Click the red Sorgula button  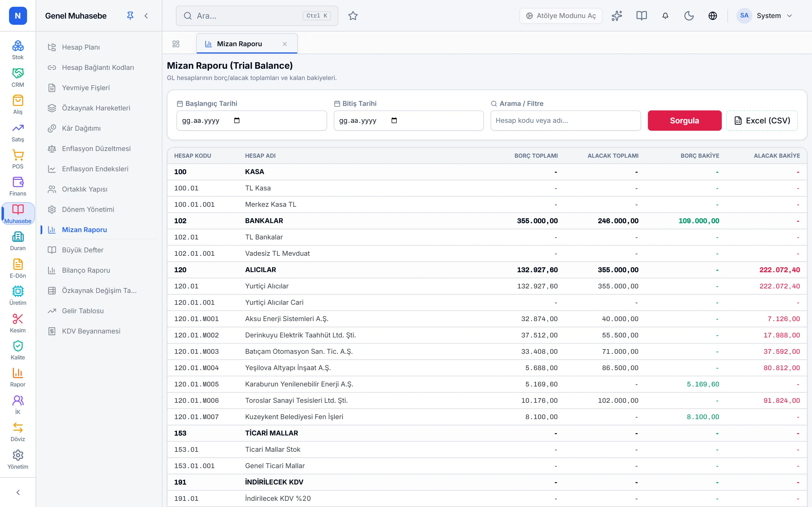coord(685,120)
